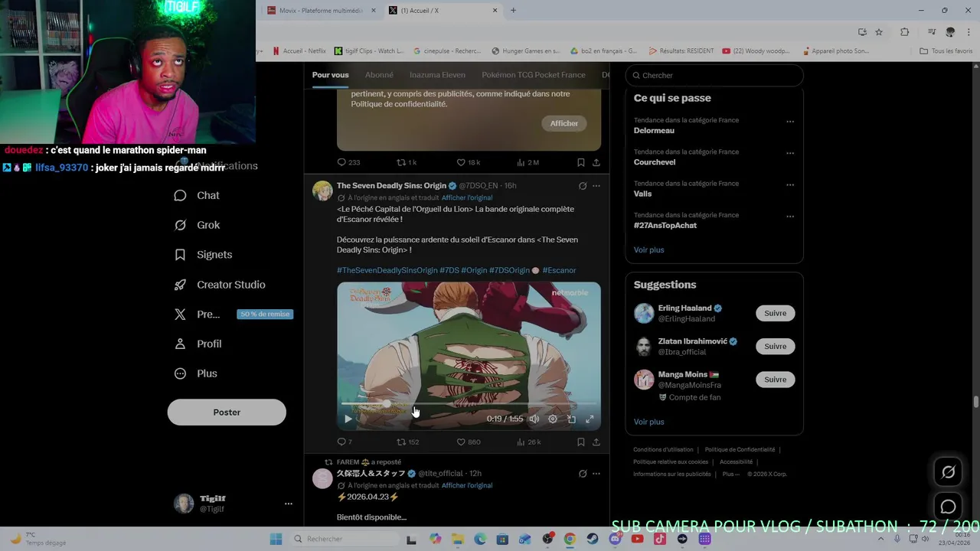Follow Erling Haaland with Suivre
Image resolution: width=980 pixels, height=551 pixels.
point(776,313)
